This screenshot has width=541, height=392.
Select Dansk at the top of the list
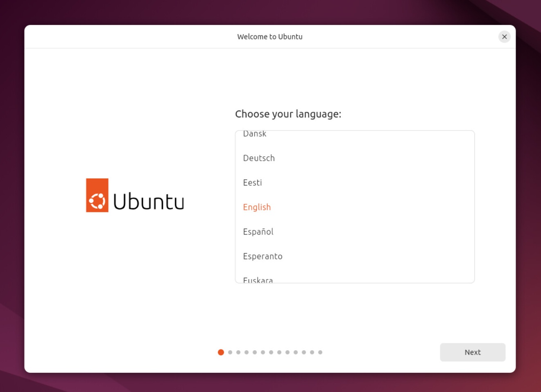(355, 138)
